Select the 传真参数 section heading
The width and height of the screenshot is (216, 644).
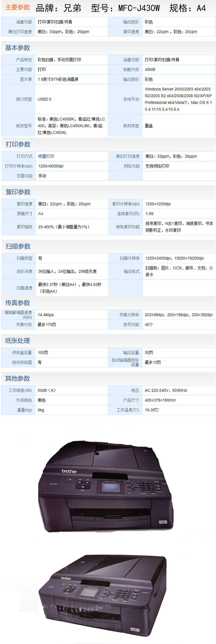[18, 303]
